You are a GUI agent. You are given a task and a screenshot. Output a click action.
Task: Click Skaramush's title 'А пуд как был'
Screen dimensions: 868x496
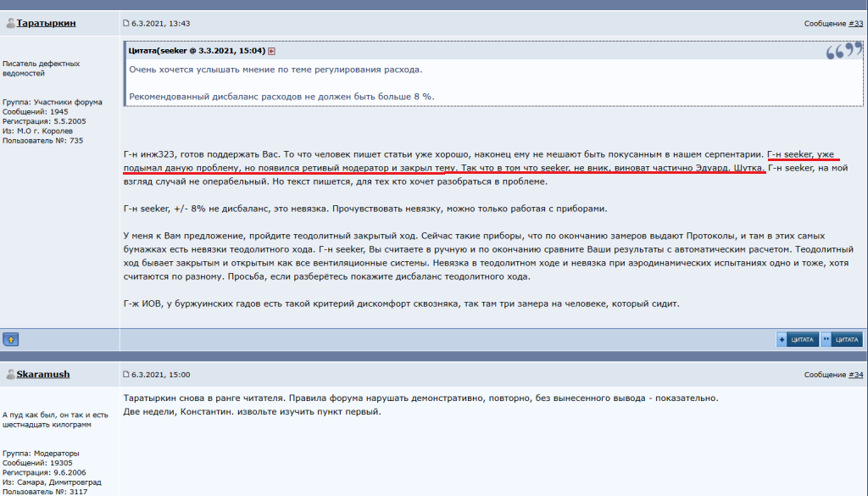point(55,420)
